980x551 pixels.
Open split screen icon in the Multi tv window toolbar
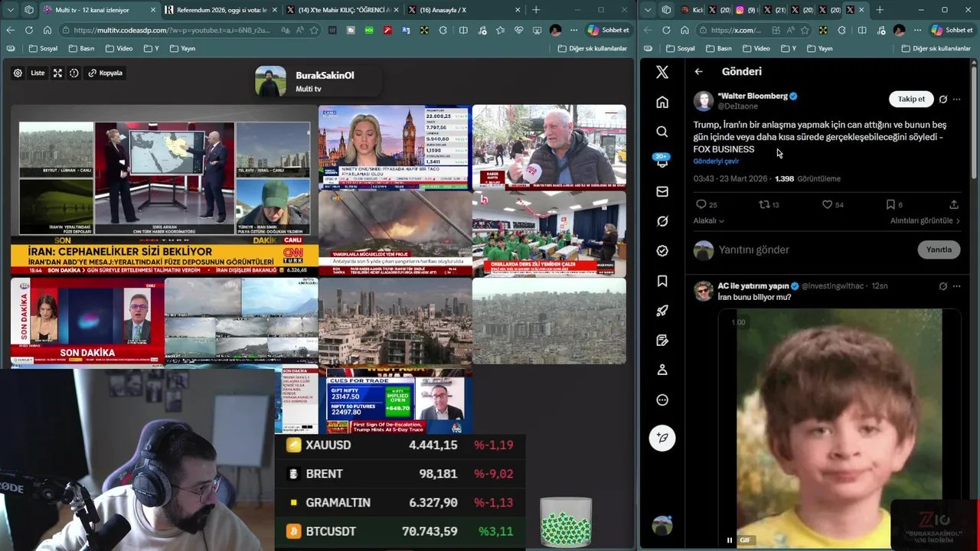463,30
